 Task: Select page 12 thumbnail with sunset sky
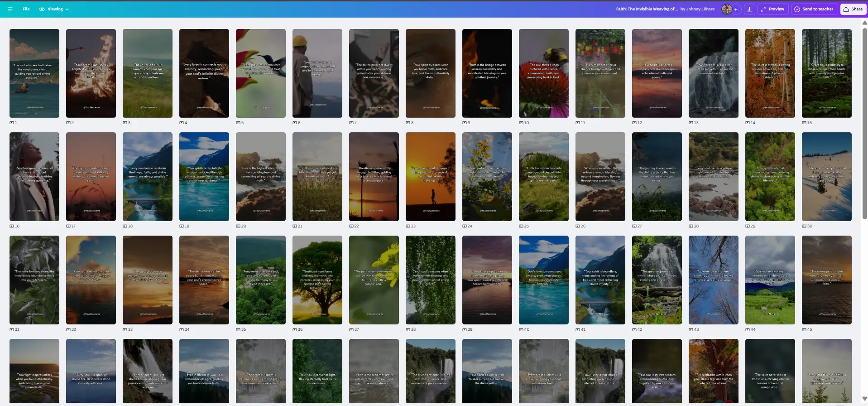[x=657, y=73]
